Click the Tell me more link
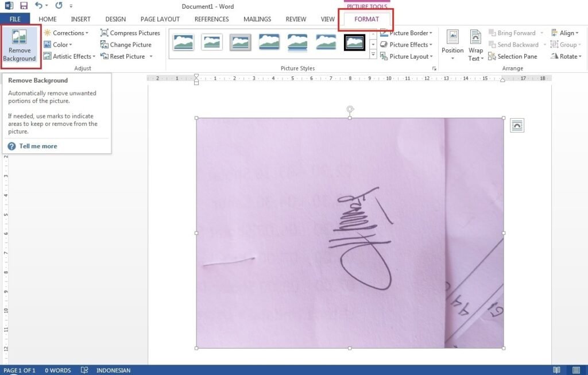The height and width of the screenshot is (375, 588). [38, 146]
